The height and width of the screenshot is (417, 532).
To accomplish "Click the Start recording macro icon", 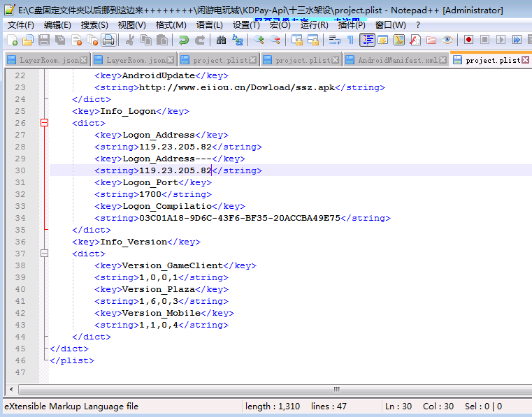I will click(468, 41).
